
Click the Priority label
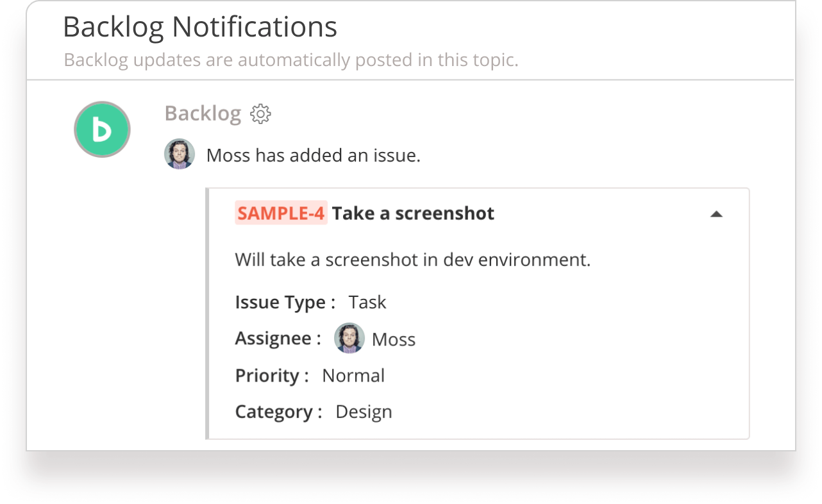click(272, 375)
